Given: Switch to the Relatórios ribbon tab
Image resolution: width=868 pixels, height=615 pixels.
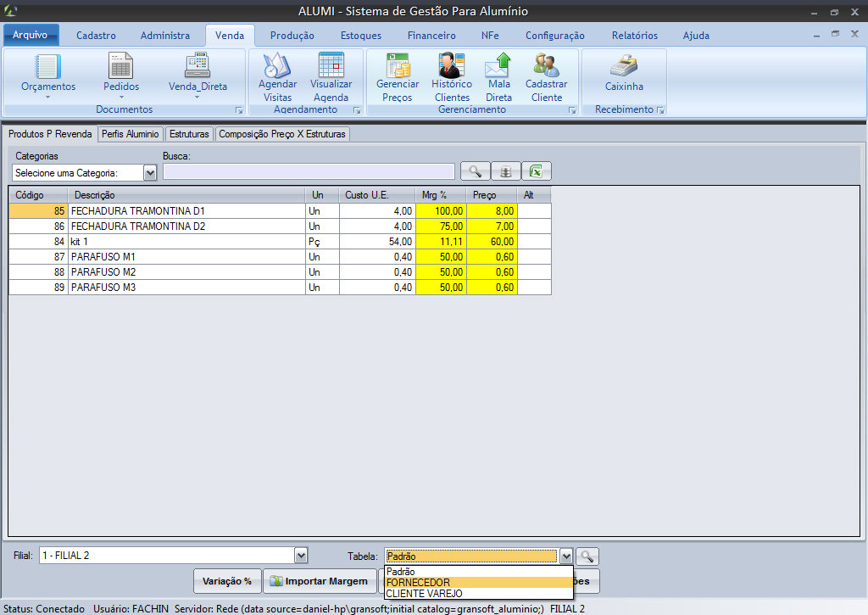Looking at the screenshot, I should coord(634,36).
